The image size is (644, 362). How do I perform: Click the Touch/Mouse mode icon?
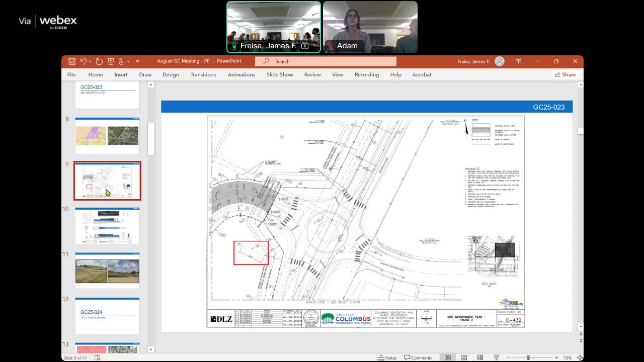[x=121, y=61]
